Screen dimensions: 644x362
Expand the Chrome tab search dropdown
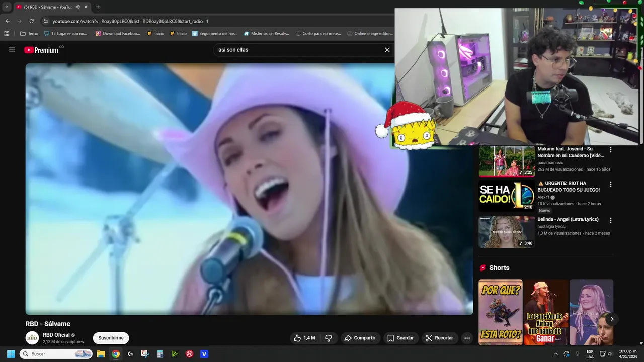pyautogui.click(x=7, y=7)
